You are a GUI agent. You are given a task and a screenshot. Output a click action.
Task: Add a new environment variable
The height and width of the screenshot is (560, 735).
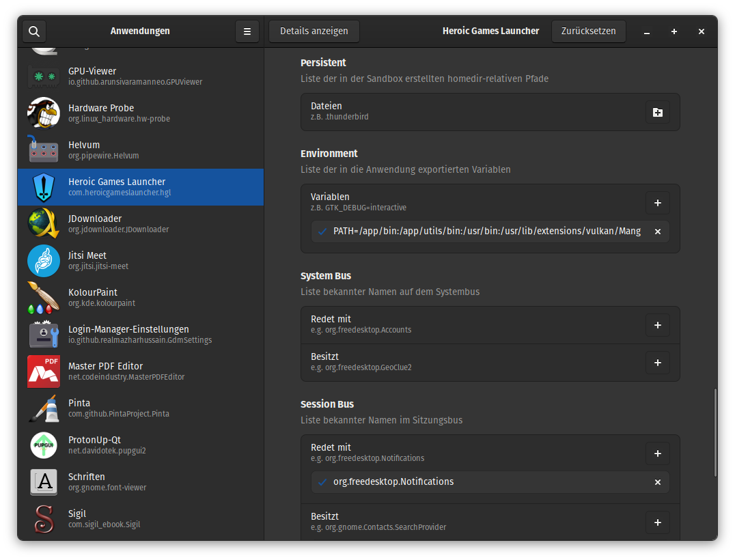pos(657,203)
